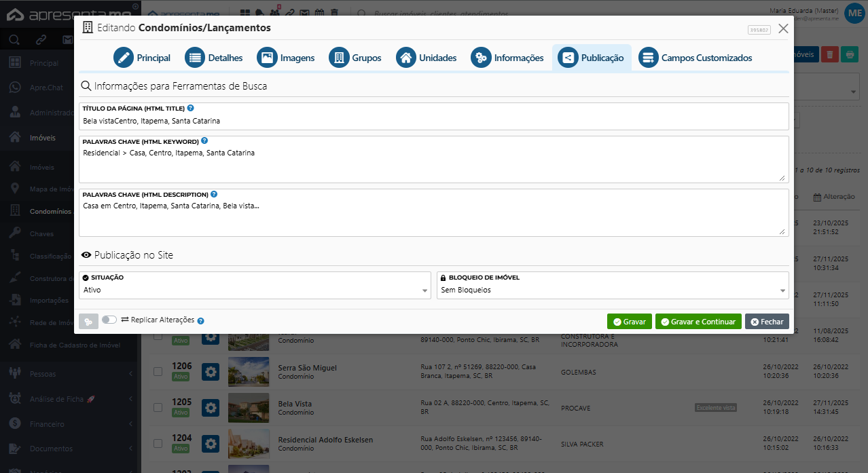Open the Imagens tab picture icon
Image resolution: width=868 pixels, height=473 pixels.
coord(267,58)
